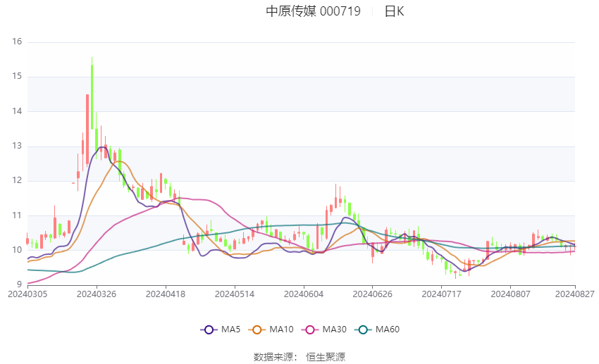599x364 pixels.
Task: Click the y-axis value 11
Action: click(17, 215)
